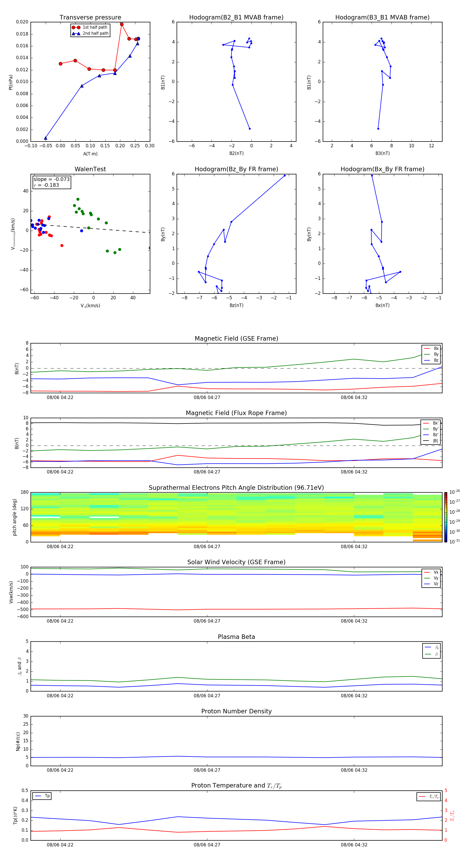Image resolution: width=473 pixels, height=868 pixels.
Task: Click '|B|' legend entry in Flux Rope plot
Action: click(431, 441)
